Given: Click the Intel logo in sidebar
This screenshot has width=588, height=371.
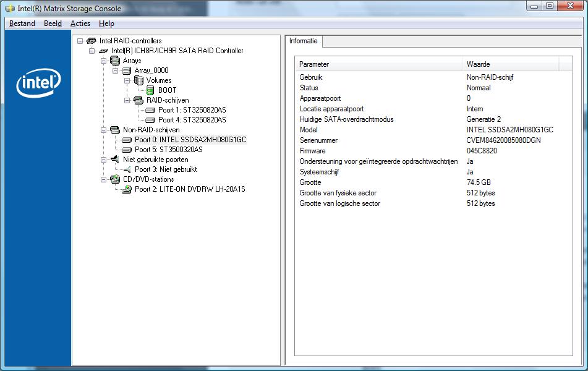Looking at the screenshot, I should 38,83.
